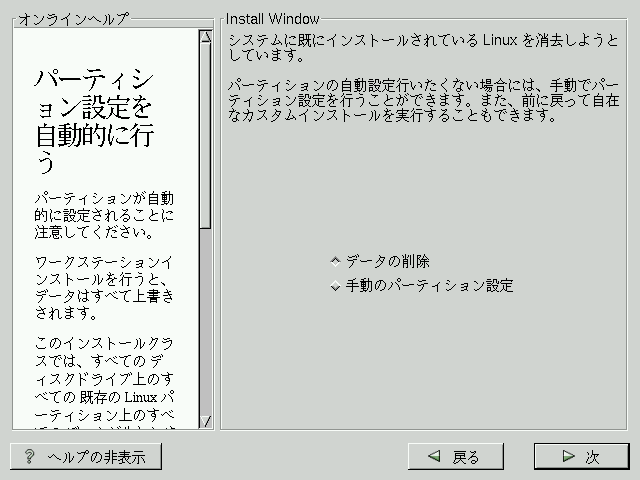This screenshot has height=480, width=640.
Task: Proceed with the 次 button
Action: point(580,457)
